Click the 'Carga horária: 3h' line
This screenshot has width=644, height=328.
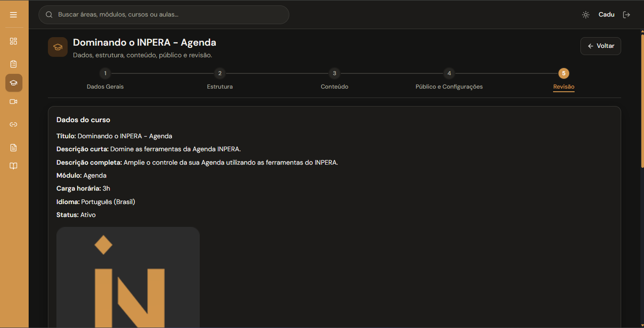[x=83, y=188]
